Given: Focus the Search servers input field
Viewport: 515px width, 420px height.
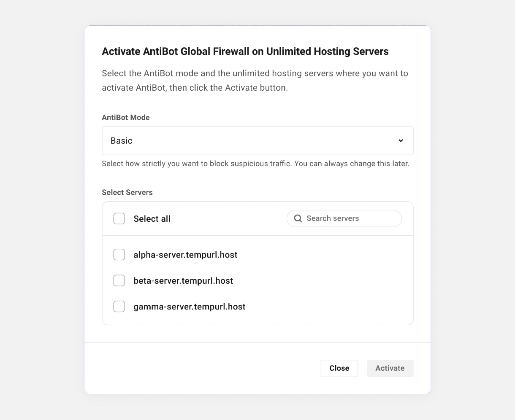Looking at the screenshot, I should click(344, 218).
